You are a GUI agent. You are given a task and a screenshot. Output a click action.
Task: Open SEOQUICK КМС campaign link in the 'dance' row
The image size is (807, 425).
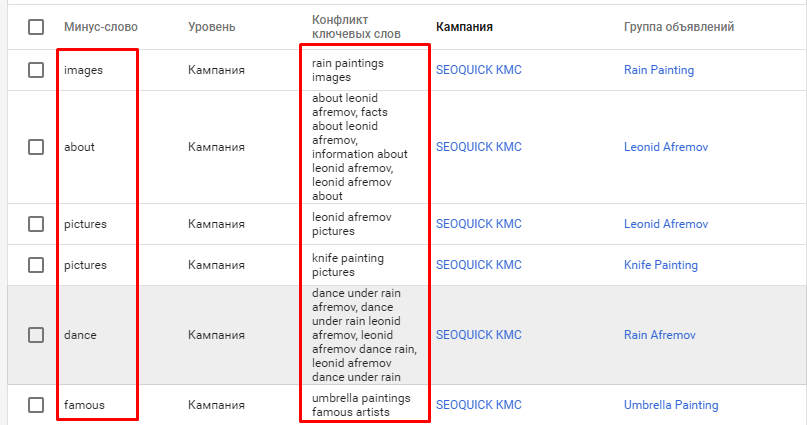[x=479, y=335]
